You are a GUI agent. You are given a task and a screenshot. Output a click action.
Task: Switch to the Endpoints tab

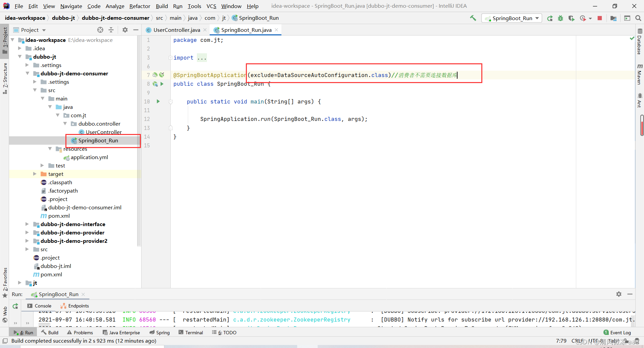[x=74, y=306]
